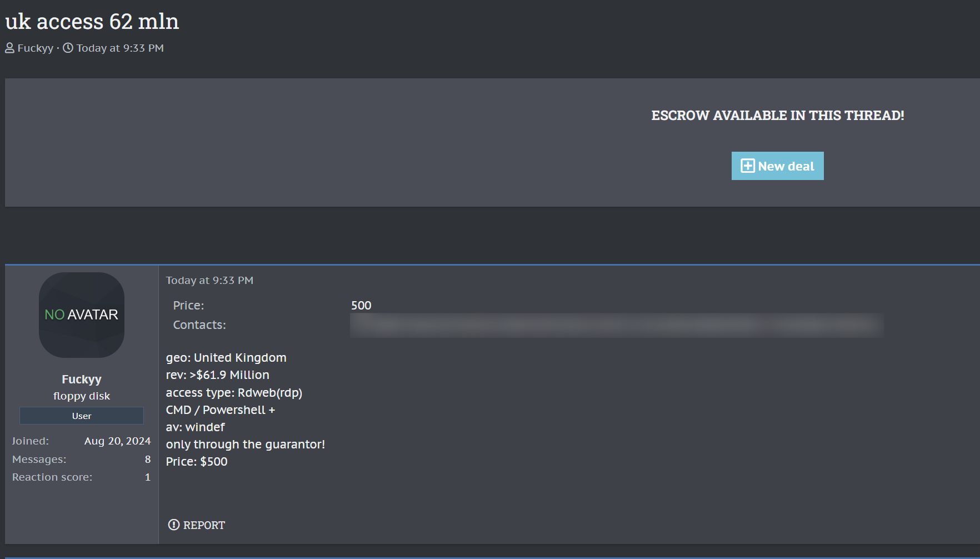Open the username link below the avatar

(82, 380)
